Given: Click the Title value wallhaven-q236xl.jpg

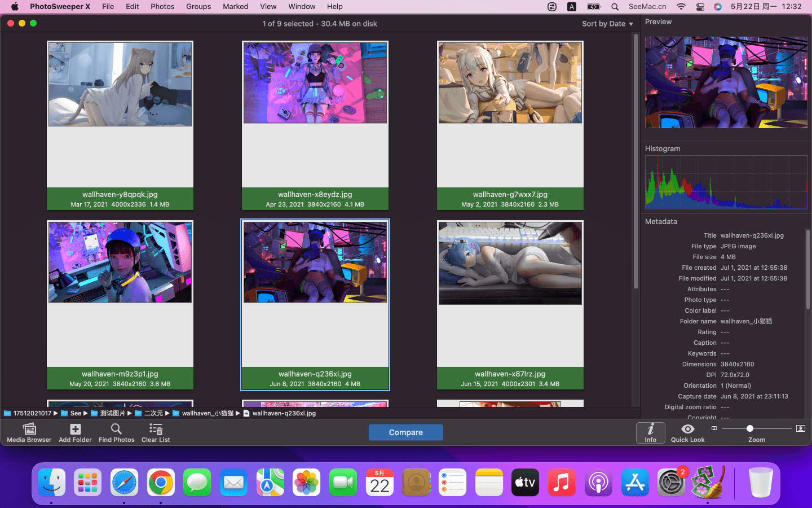Looking at the screenshot, I should pyautogui.click(x=752, y=235).
